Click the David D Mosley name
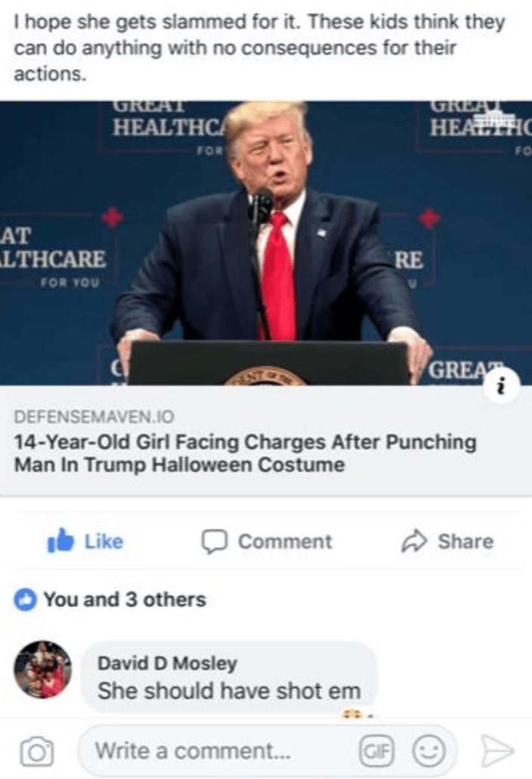Viewport: 532px width, 779px height. (167, 663)
